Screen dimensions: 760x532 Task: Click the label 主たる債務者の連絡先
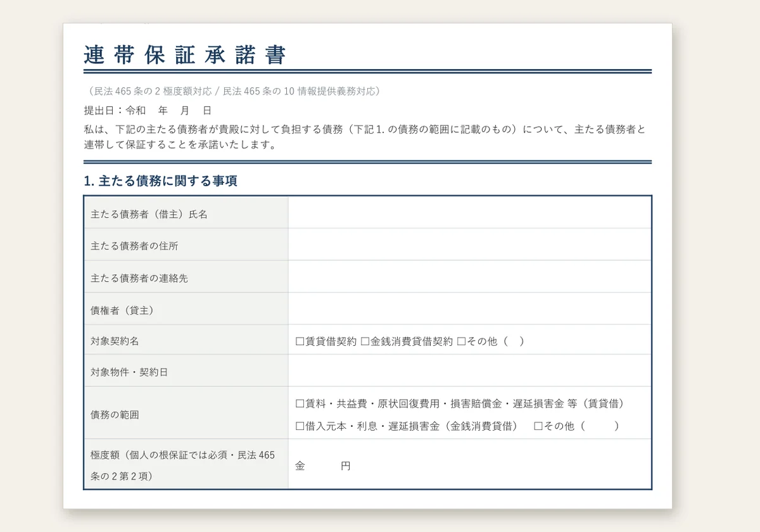click(139, 278)
